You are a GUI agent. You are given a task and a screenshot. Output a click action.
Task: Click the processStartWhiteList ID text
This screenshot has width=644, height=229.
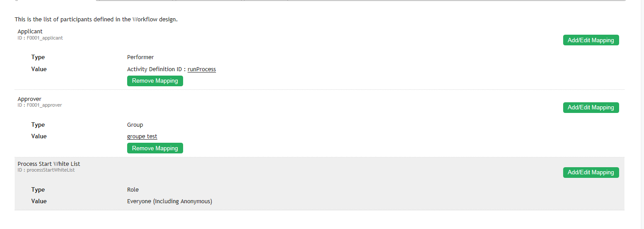coord(46,170)
